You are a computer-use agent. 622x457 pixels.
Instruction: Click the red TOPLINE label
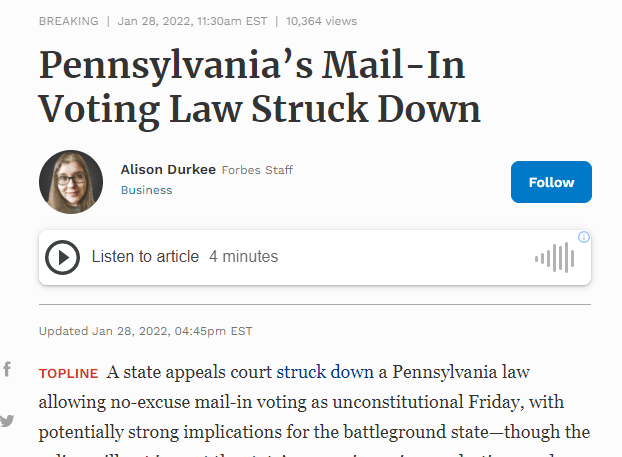pos(68,374)
